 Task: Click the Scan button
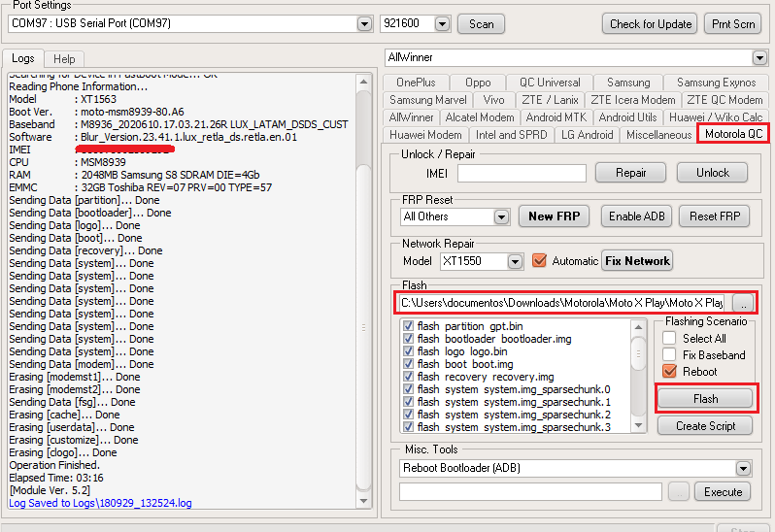(x=481, y=23)
